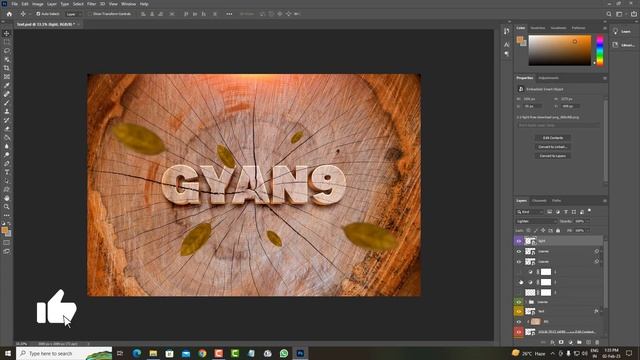Enable Show Transform Controls checkbox
Image resolution: width=640 pixels, height=360 pixels.
click(x=90, y=14)
